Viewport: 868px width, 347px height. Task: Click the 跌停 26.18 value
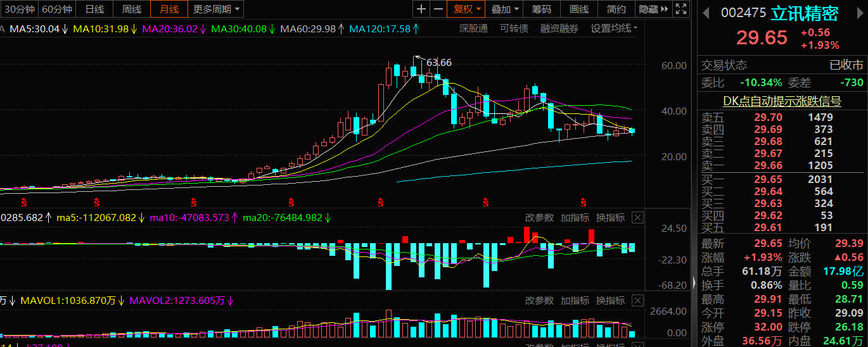tap(850, 327)
